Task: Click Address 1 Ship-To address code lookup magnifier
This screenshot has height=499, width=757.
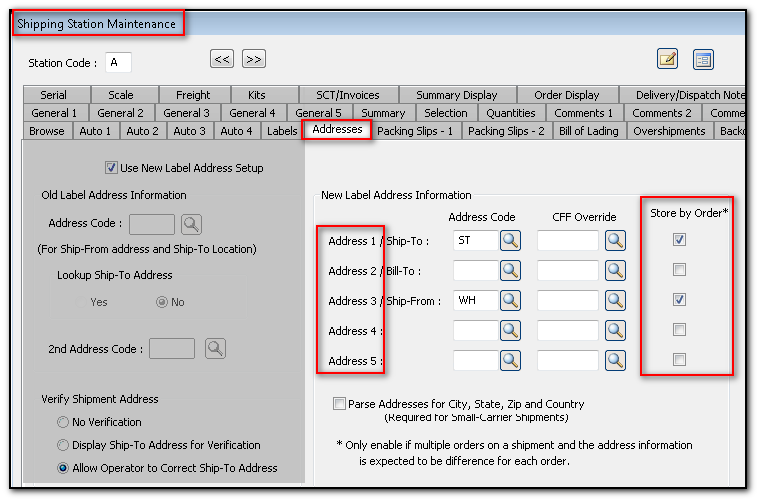Action: click(510, 240)
